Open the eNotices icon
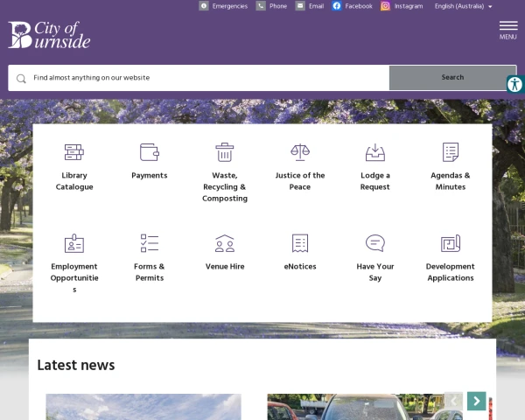The height and width of the screenshot is (420, 525). click(x=300, y=243)
